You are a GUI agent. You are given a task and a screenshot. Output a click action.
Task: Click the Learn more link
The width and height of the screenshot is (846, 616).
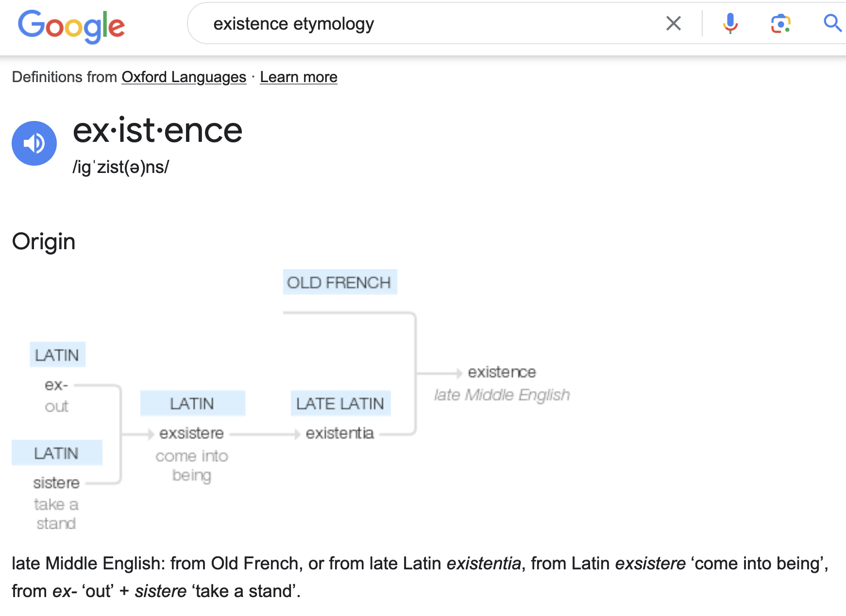coord(298,77)
